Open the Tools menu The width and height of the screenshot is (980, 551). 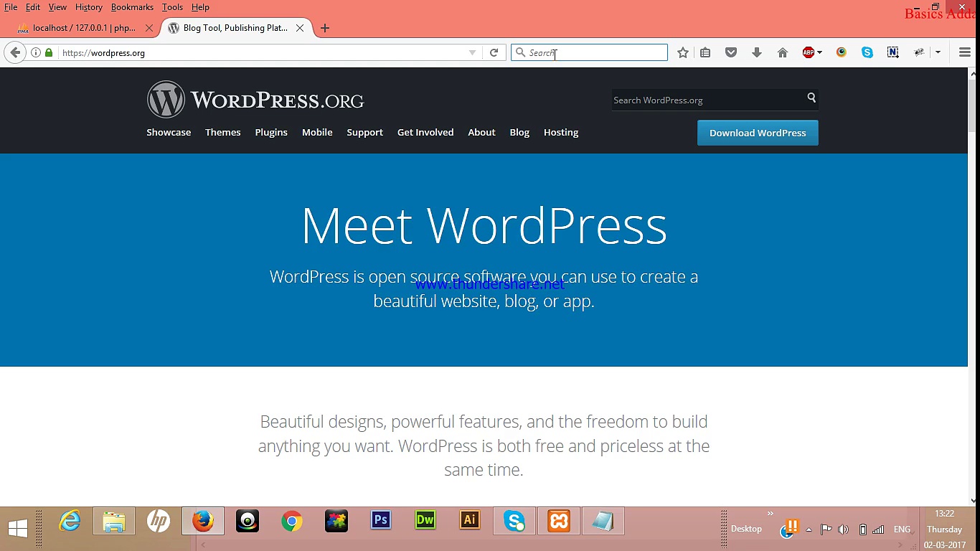[x=172, y=7]
